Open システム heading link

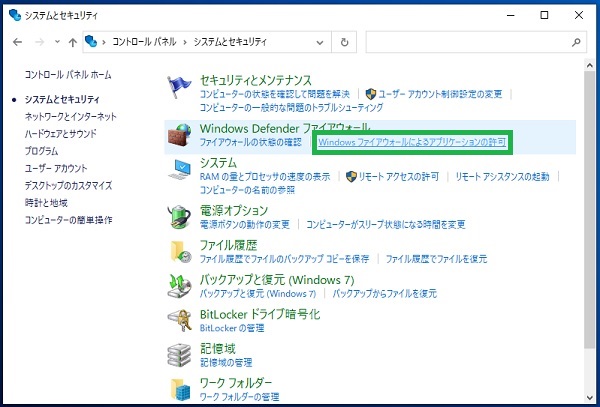coord(218,163)
